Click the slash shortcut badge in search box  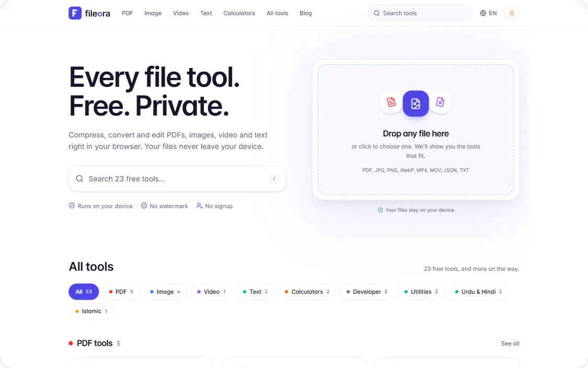click(x=274, y=179)
